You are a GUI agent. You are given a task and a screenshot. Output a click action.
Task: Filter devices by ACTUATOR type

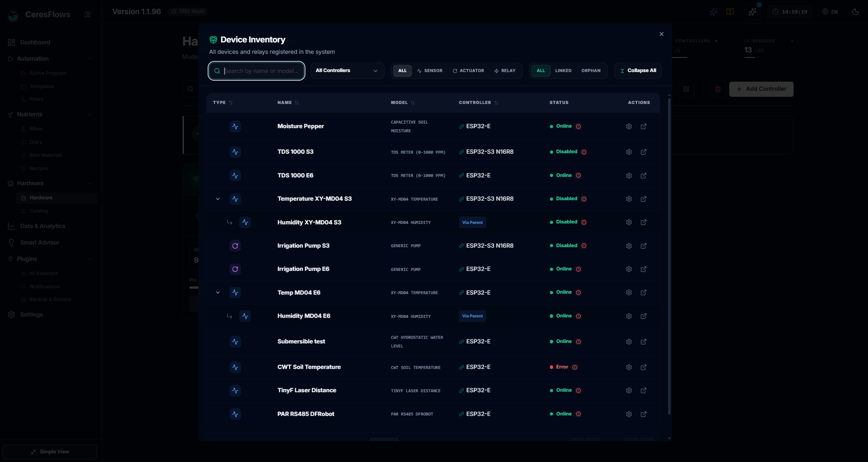(468, 71)
